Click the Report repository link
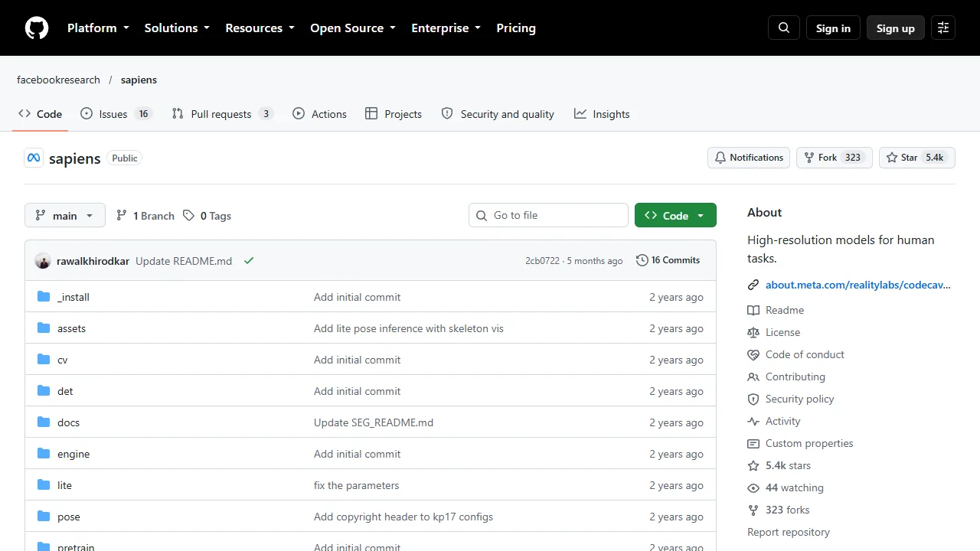 point(789,532)
